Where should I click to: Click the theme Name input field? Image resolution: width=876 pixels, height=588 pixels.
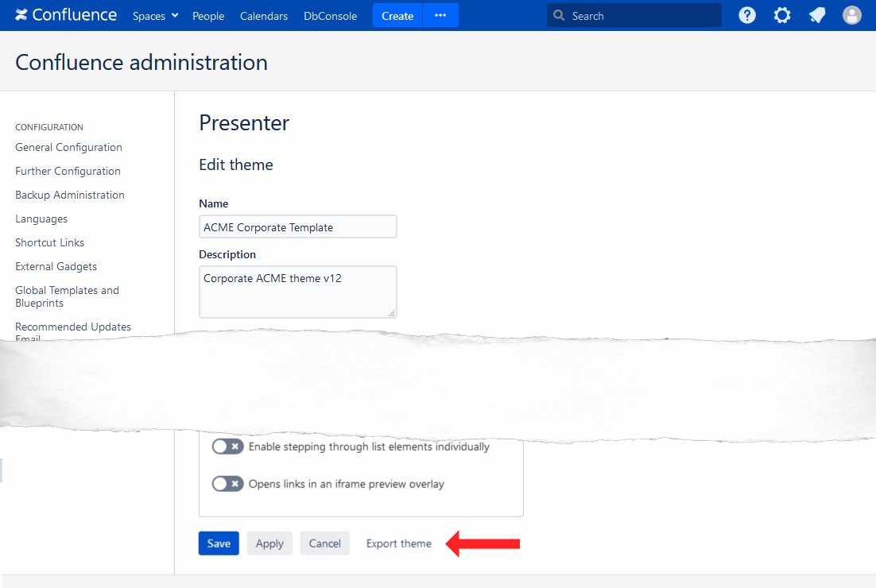(297, 227)
